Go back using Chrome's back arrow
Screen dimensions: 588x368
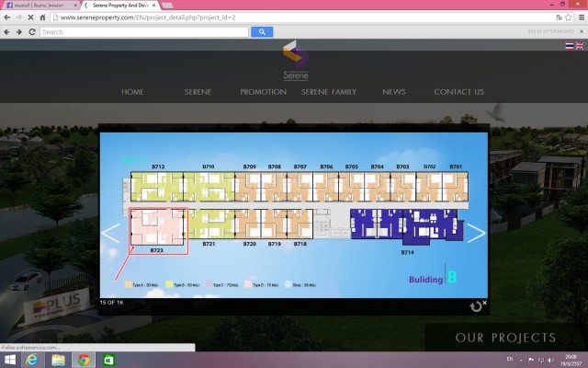[x=6, y=17]
